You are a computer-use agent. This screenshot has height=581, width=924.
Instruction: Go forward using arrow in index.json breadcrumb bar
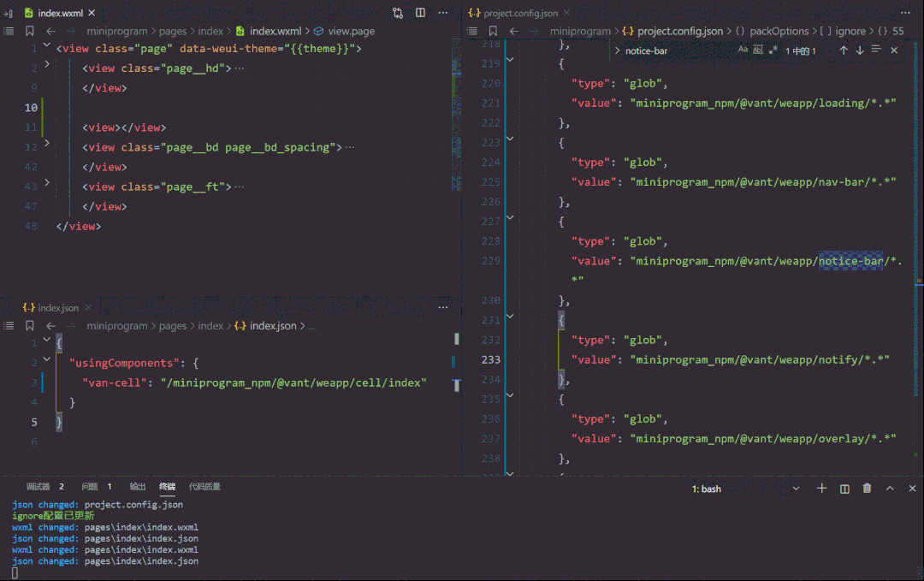click(x=71, y=325)
